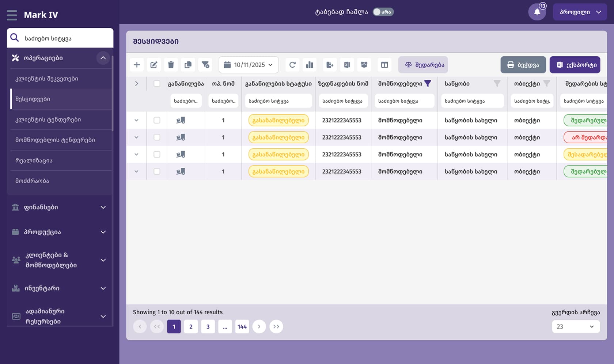Duplicate a record with the copy icon
The height and width of the screenshot is (364, 614).
pyautogui.click(x=188, y=65)
